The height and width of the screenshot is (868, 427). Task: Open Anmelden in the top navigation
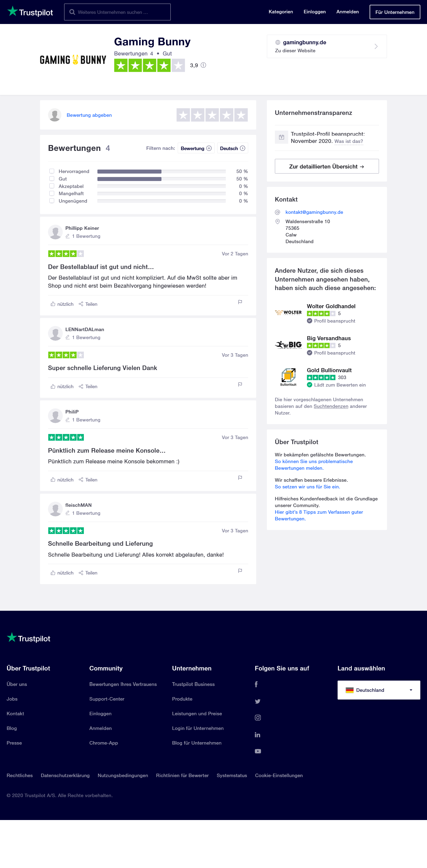(x=347, y=12)
